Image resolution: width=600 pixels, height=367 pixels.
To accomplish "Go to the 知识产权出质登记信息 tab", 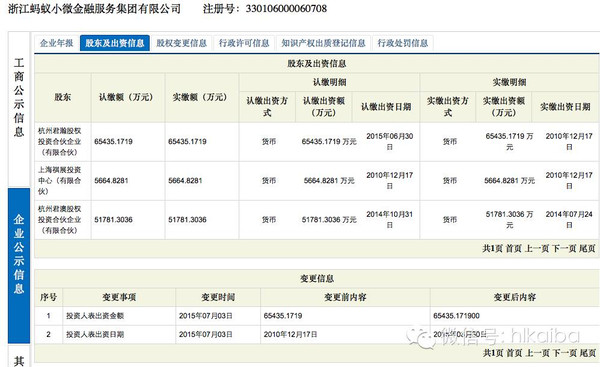I will (323, 43).
